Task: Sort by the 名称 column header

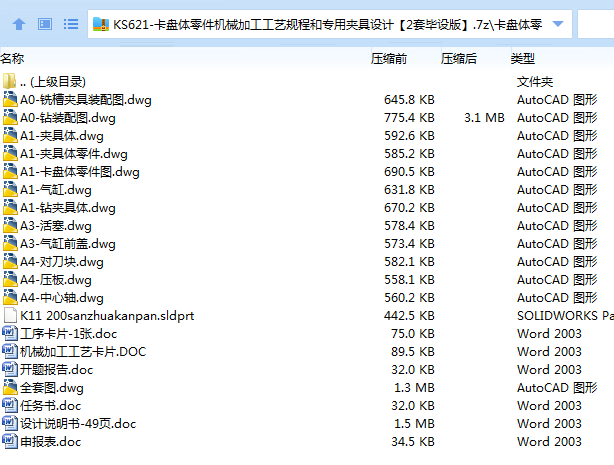Action: [x=14, y=59]
